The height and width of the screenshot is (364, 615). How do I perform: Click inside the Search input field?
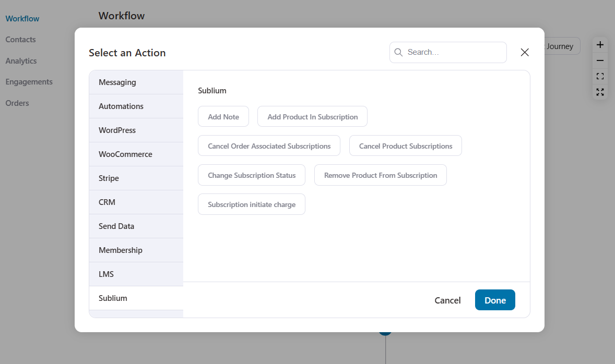coord(448,52)
